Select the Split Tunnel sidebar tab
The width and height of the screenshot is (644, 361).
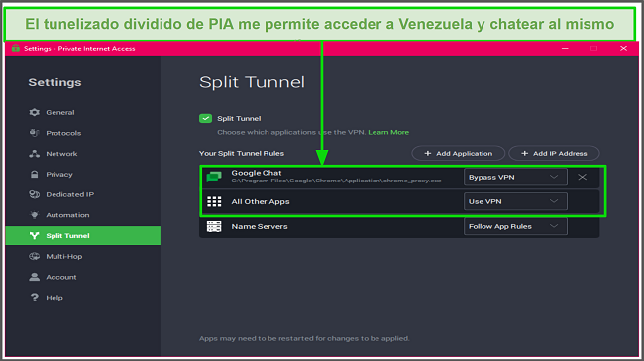tap(83, 236)
